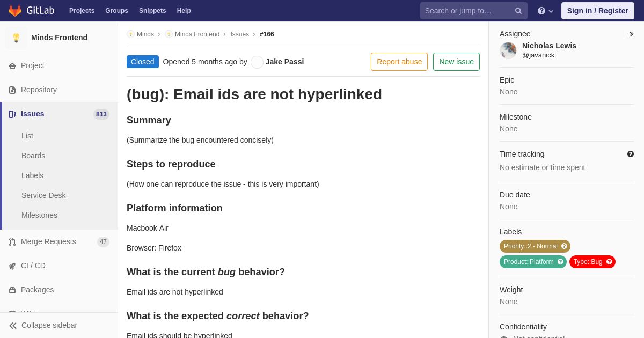The width and height of the screenshot is (644, 338).
Task: Click the Steps to reproduce heading
Action: 171,164
